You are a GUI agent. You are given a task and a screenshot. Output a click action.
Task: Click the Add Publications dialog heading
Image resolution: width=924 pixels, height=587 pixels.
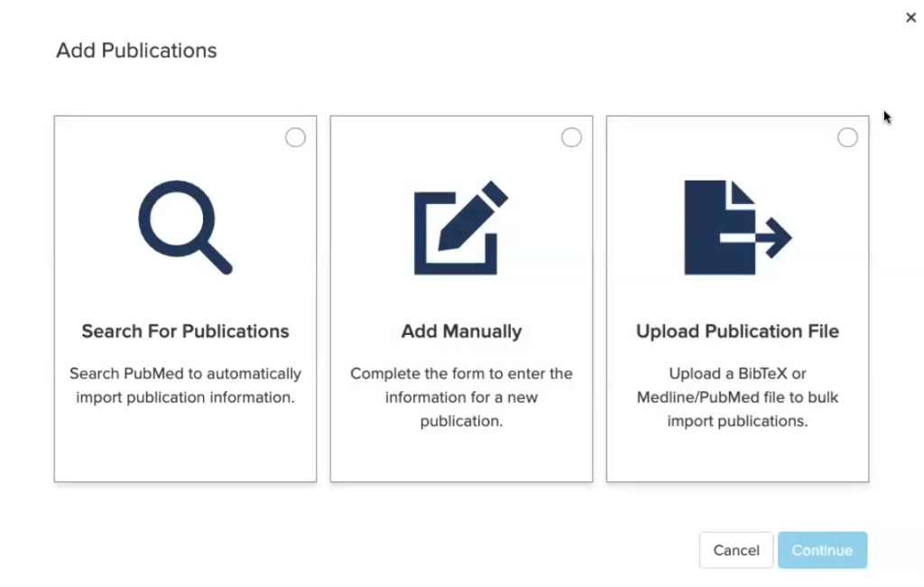click(x=136, y=51)
